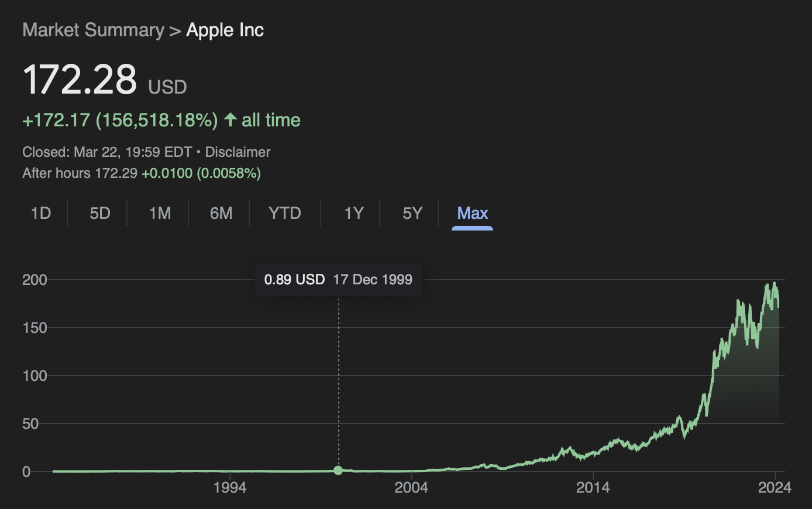View the 1Y price history tab
The width and height of the screenshot is (812, 509).
[354, 214]
